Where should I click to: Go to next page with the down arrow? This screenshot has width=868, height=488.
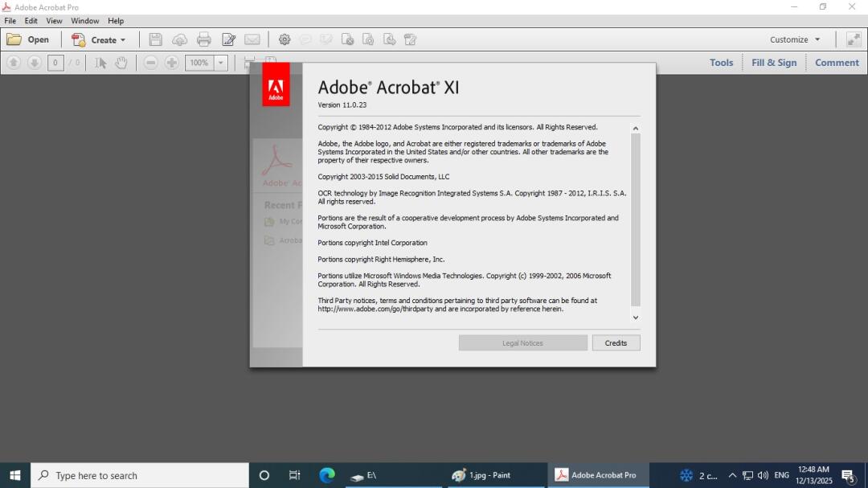coord(35,63)
